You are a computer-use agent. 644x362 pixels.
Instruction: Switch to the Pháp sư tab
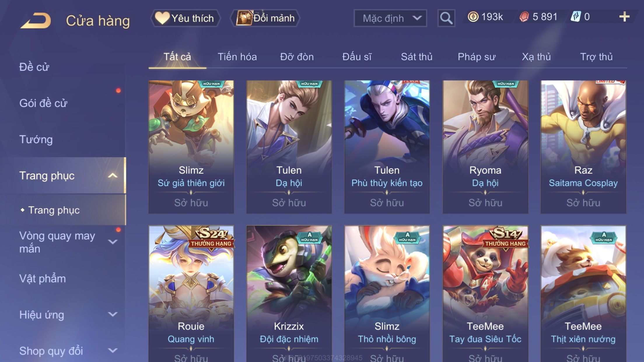[477, 57]
